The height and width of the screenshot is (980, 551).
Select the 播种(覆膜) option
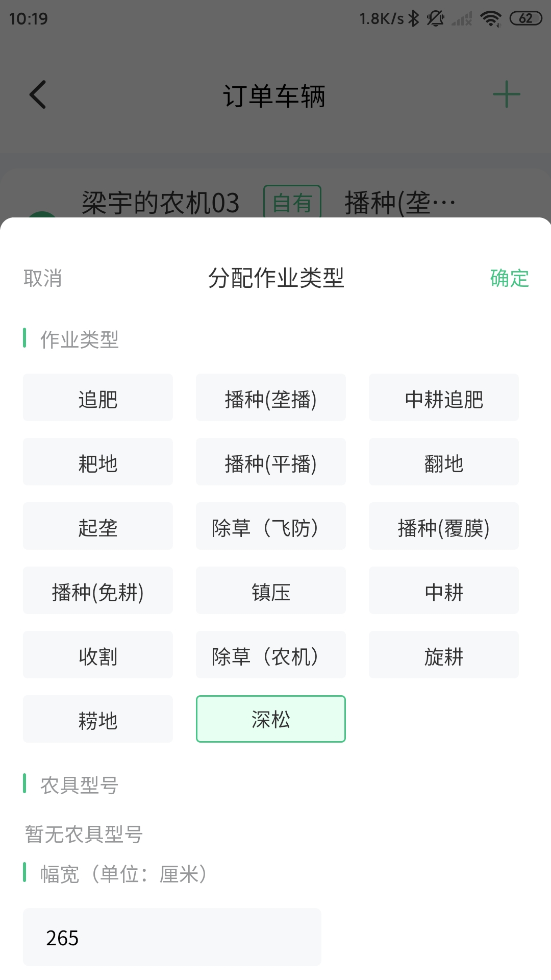[444, 526]
